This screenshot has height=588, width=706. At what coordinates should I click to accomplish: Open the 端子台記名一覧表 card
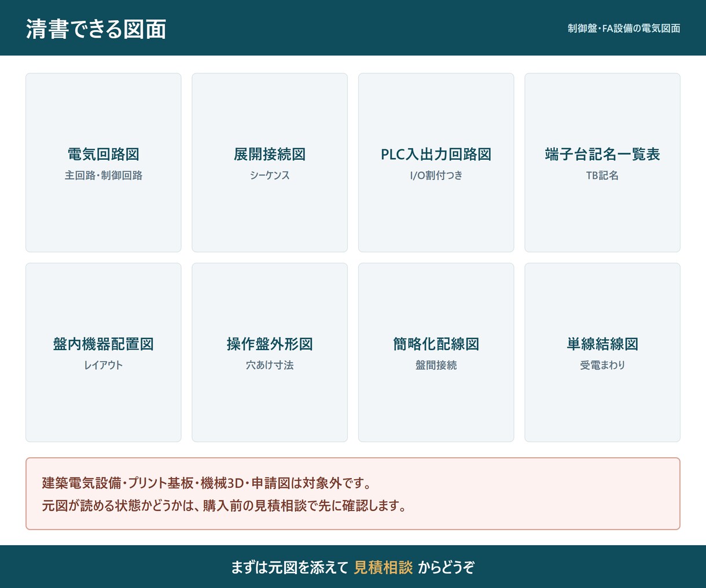[602, 163]
